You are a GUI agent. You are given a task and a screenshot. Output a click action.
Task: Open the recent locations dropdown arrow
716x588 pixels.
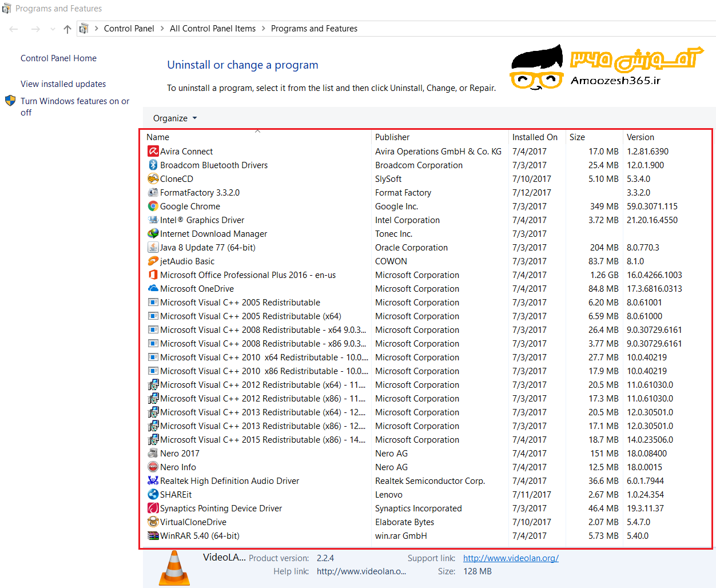click(x=53, y=29)
